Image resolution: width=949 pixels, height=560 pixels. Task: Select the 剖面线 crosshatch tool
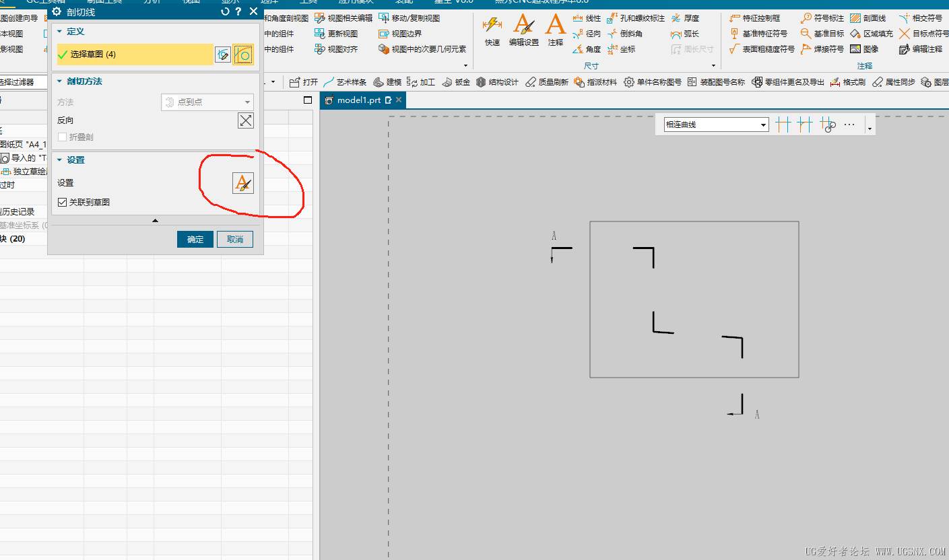868,18
